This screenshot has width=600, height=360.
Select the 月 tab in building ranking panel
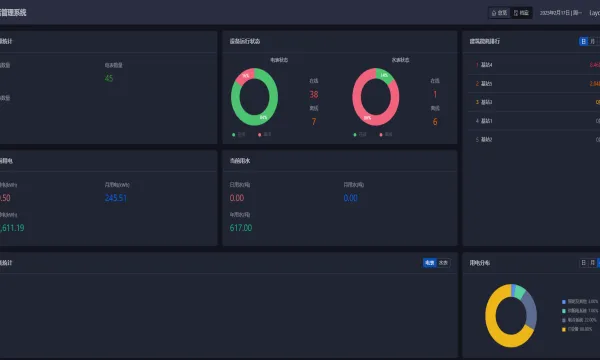(x=593, y=41)
